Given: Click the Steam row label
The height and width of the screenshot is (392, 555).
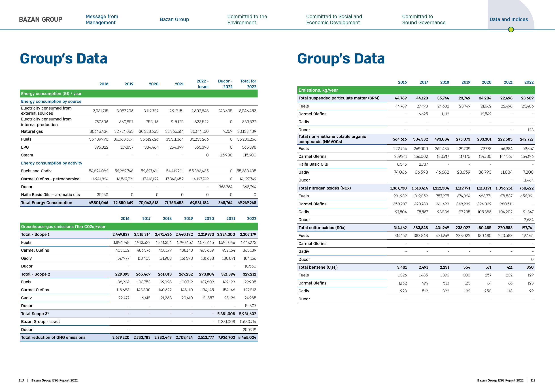Looking at the screenshot, I should (x=27, y=155).
